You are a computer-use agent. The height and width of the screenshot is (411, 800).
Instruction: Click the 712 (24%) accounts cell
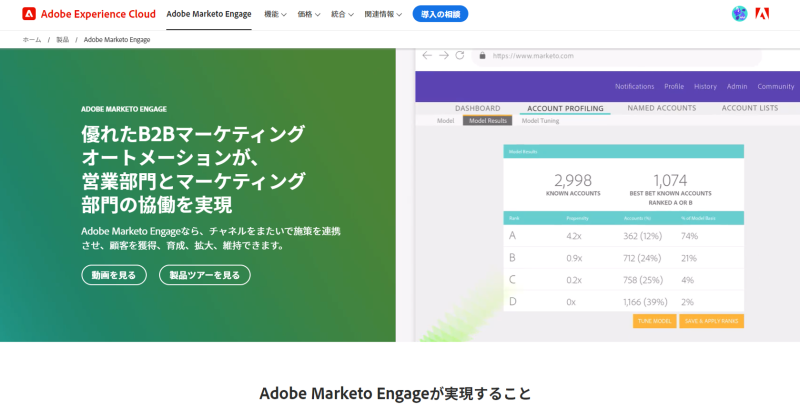point(642,258)
